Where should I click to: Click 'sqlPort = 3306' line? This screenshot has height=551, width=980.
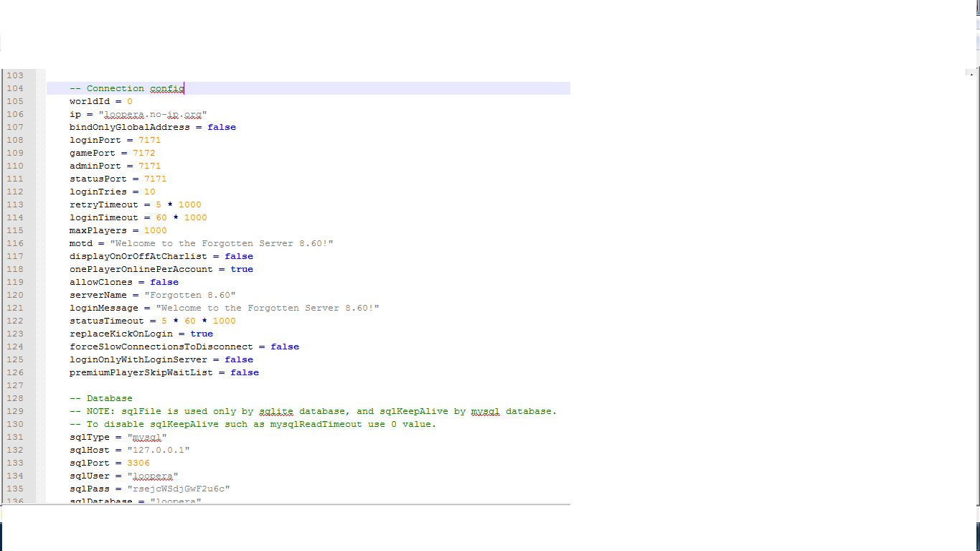point(110,463)
